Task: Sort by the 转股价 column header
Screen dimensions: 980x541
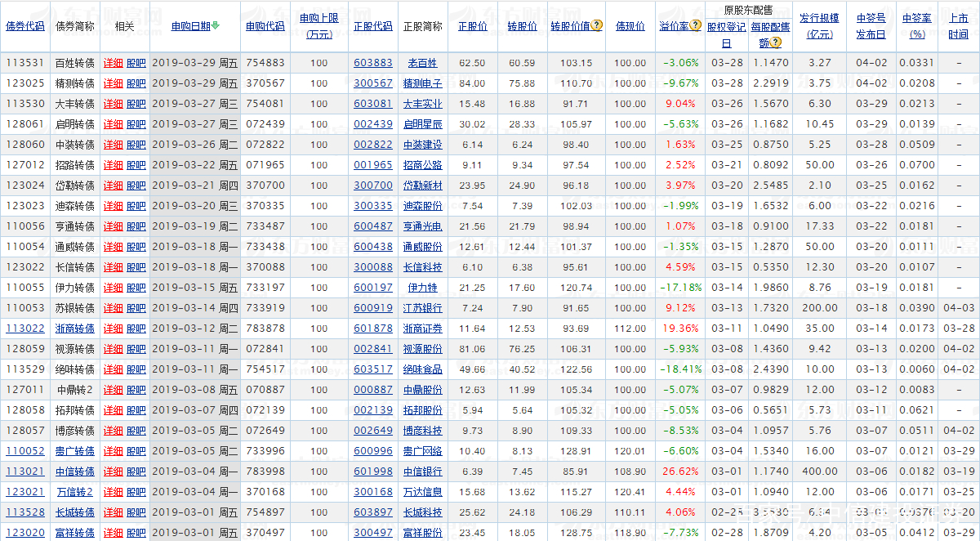Action: (522, 26)
